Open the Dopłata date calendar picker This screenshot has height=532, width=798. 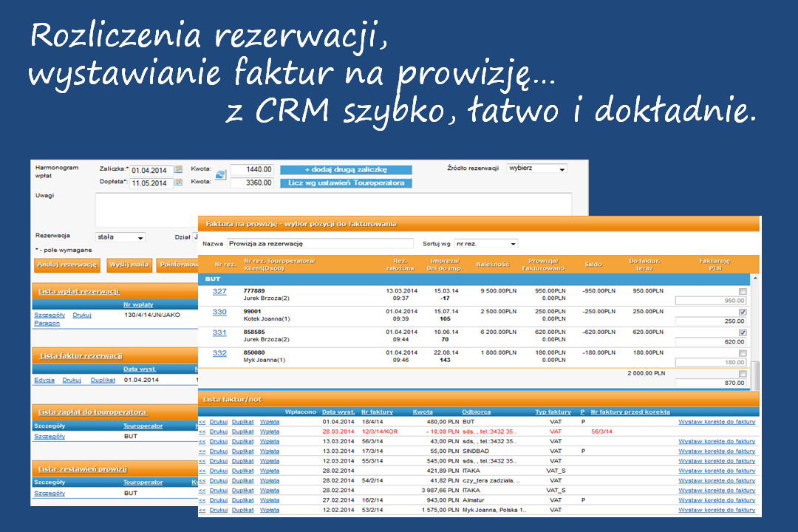[x=178, y=183]
